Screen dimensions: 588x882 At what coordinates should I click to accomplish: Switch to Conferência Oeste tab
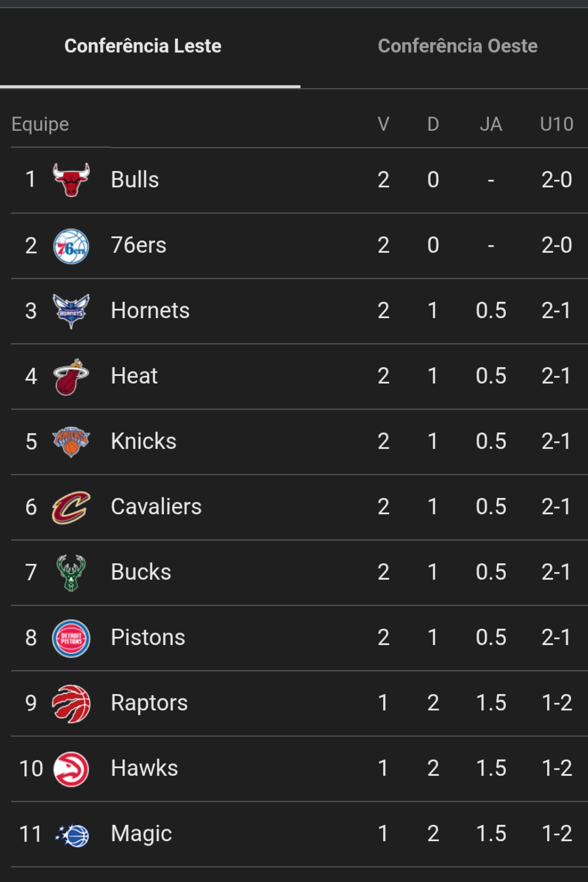(457, 46)
